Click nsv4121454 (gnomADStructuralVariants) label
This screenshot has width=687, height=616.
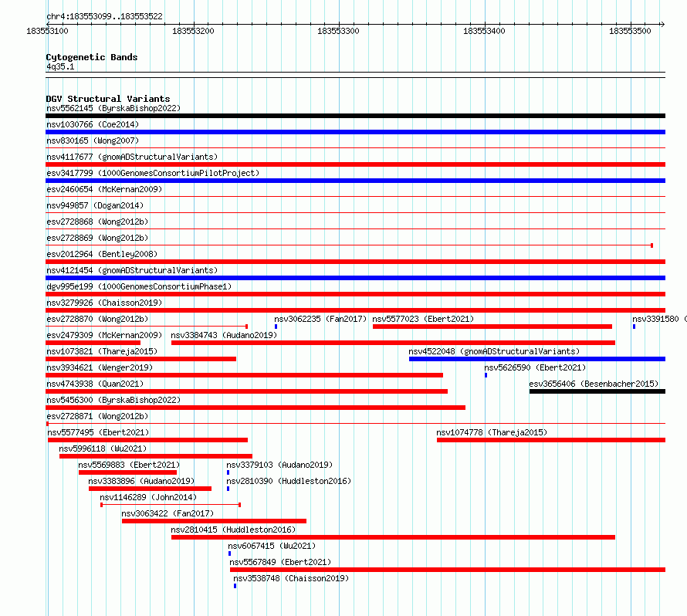132,270
